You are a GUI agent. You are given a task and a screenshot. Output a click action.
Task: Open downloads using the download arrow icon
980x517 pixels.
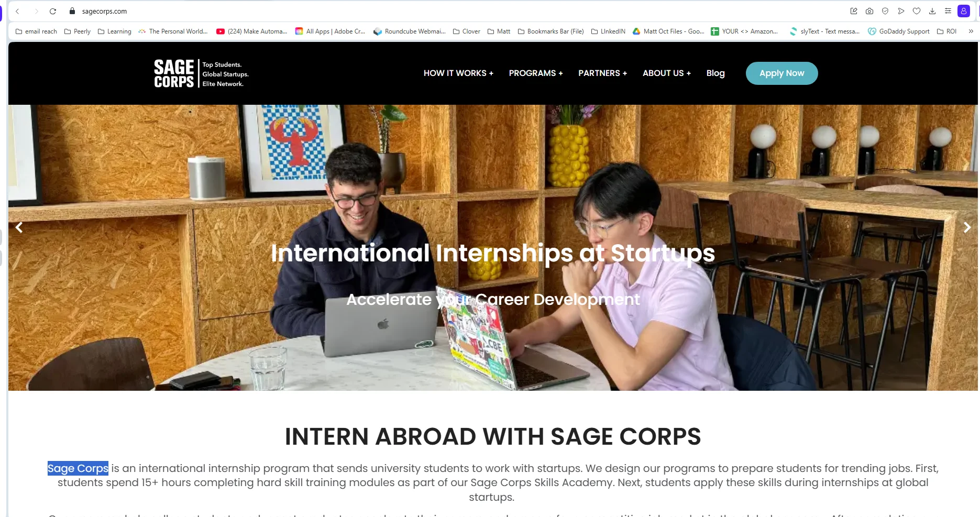coord(932,11)
